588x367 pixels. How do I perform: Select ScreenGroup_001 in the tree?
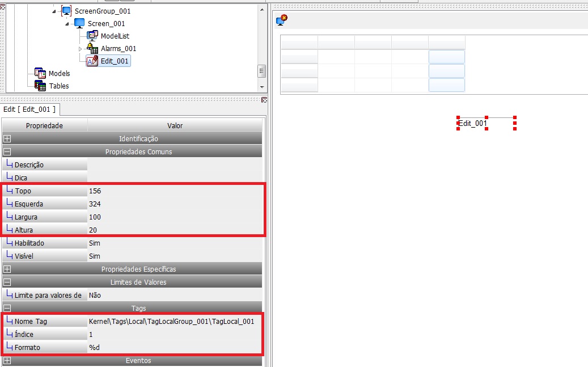point(103,11)
